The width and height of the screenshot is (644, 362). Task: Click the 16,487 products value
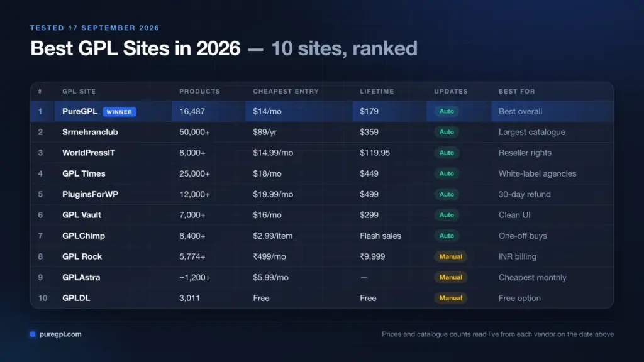coord(192,112)
